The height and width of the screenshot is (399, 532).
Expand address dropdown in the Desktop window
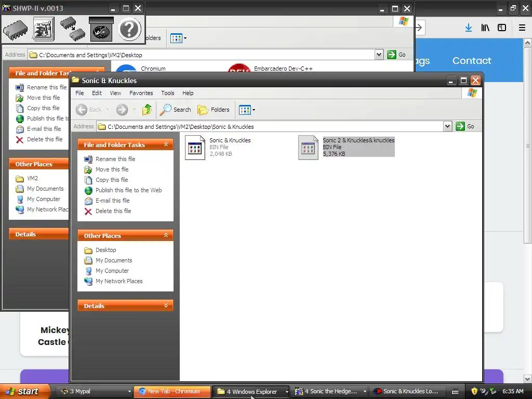[x=379, y=55]
